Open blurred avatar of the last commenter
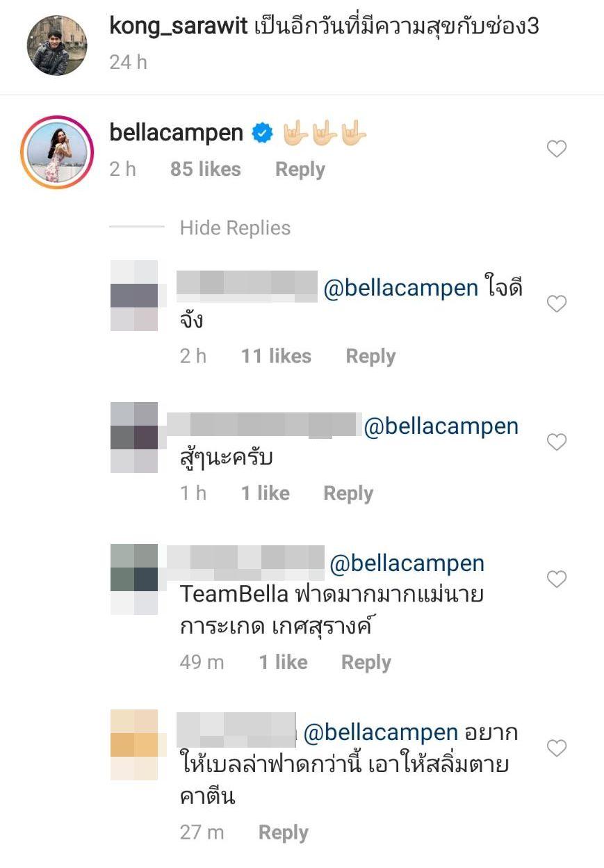Screen dimensions: 604x868 tap(134, 745)
